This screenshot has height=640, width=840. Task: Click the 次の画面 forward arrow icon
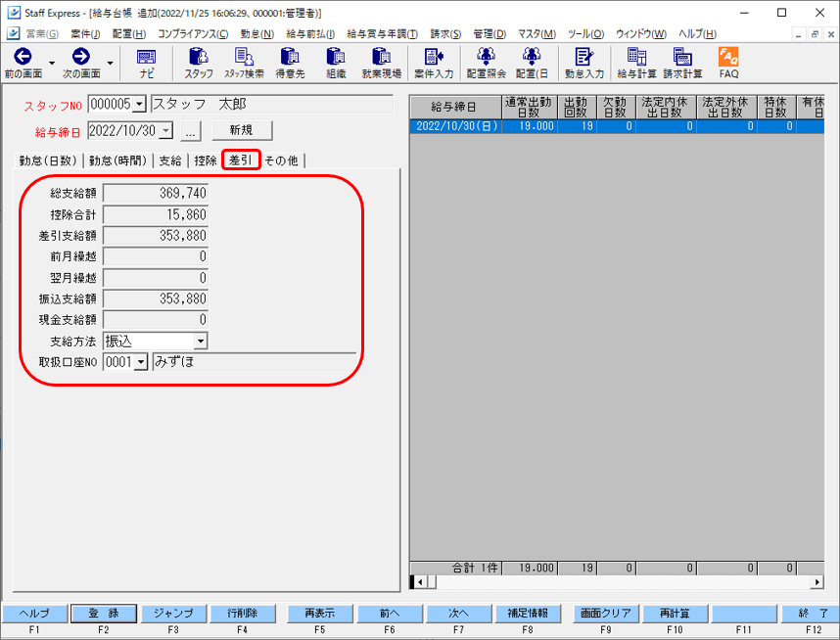[x=81, y=58]
